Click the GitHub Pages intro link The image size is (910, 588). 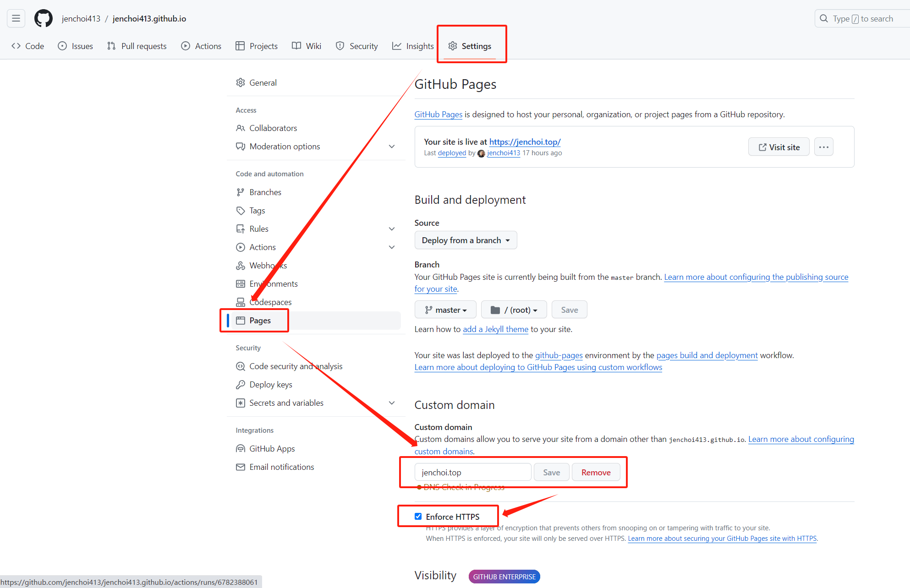(439, 114)
